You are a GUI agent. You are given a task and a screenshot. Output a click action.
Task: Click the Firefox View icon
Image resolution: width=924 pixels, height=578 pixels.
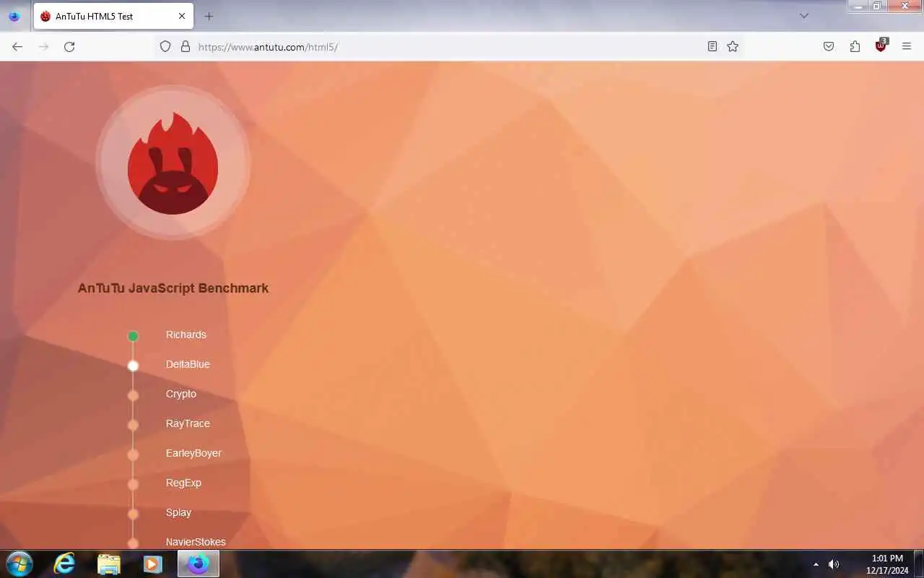(x=14, y=16)
